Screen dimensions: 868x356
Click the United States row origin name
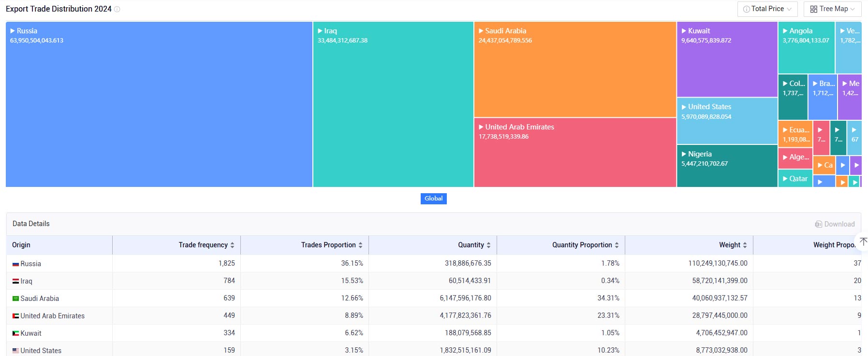pyautogui.click(x=41, y=351)
